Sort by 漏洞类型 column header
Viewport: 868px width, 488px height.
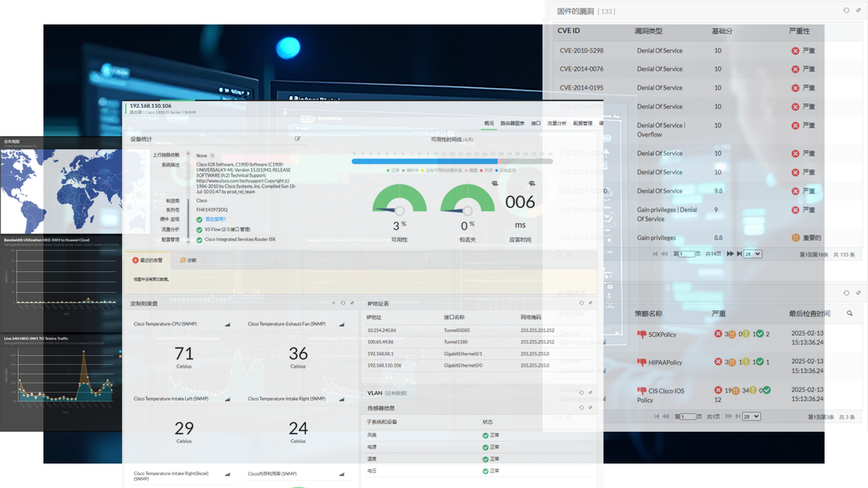[648, 30]
